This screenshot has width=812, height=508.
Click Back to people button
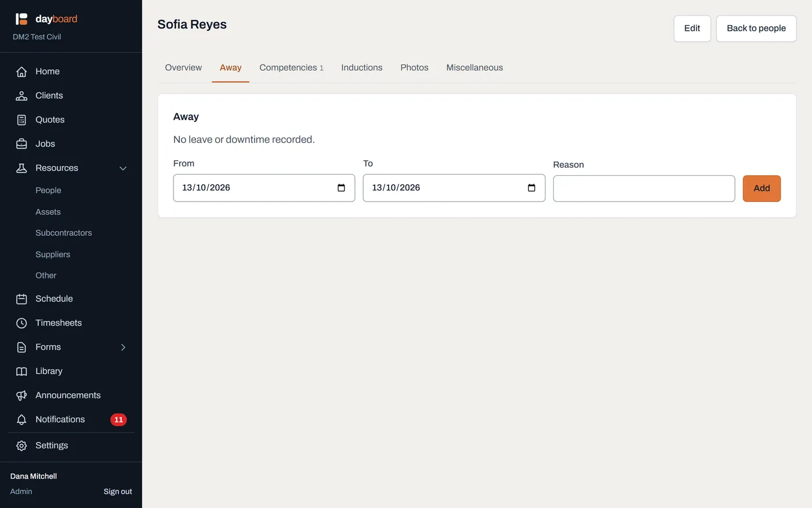point(756,28)
